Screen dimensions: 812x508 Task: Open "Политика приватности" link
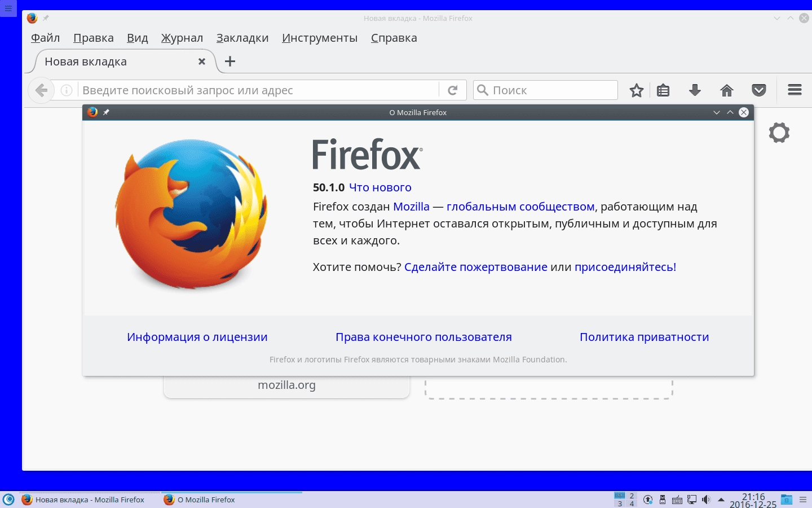click(x=645, y=337)
